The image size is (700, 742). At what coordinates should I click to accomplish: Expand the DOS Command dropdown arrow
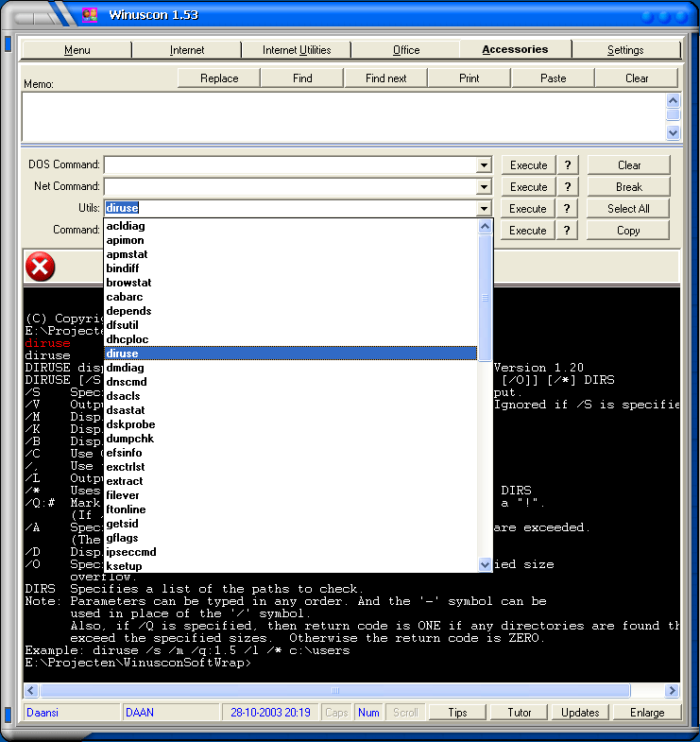tap(484, 165)
